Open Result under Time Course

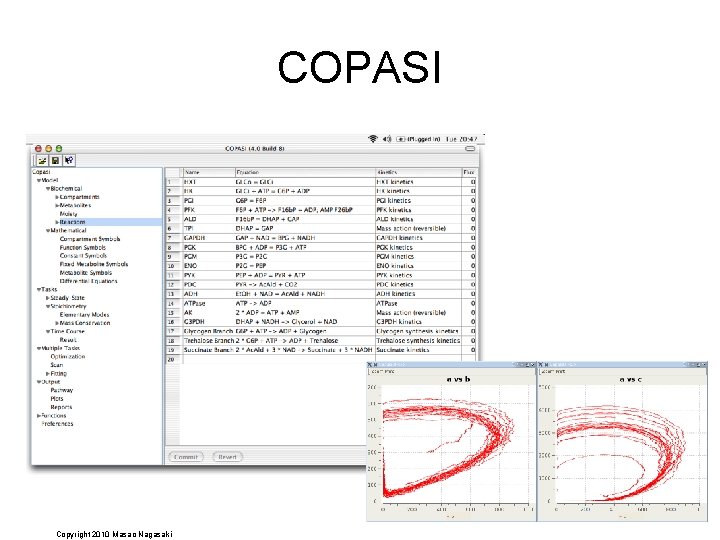coord(68,340)
